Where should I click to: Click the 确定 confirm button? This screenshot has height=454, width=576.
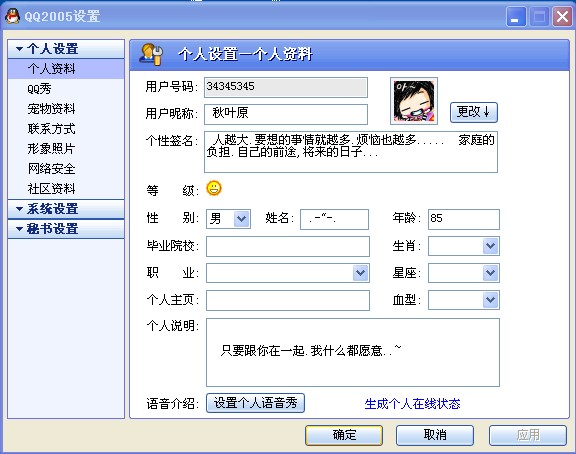click(x=344, y=435)
